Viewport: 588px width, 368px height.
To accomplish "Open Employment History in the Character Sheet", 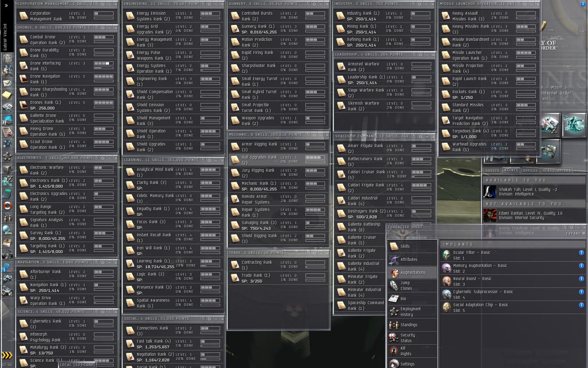I will click(x=412, y=312).
